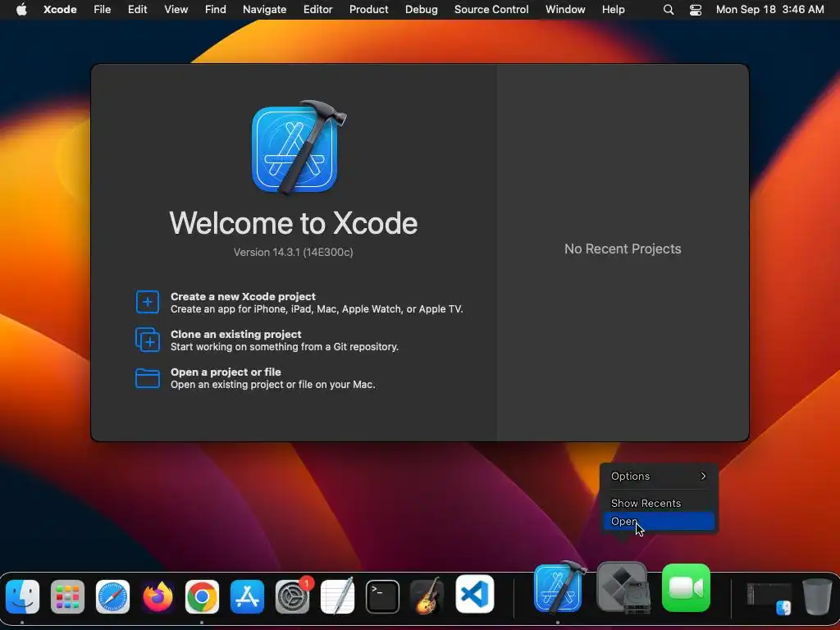Viewport: 840px width, 630px height.
Task: Open the Help menu
Action: click(x=613, y=9)
